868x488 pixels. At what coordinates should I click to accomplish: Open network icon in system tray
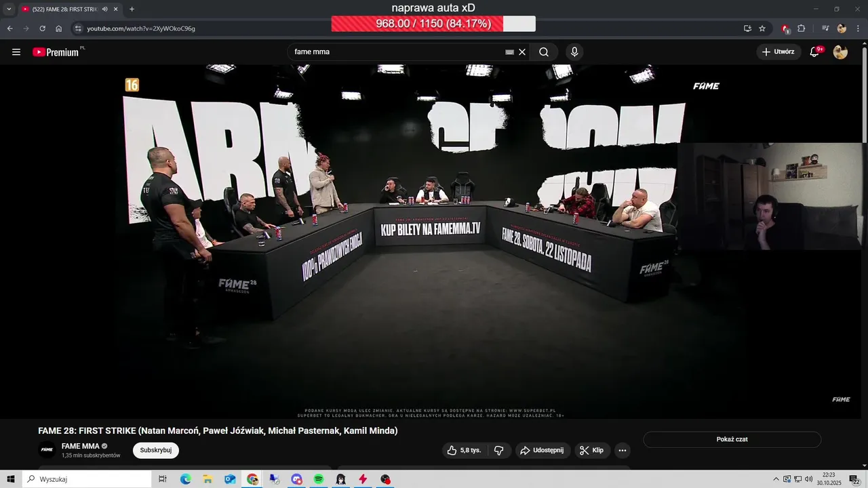pyautogui.click(x=798, y=479)
